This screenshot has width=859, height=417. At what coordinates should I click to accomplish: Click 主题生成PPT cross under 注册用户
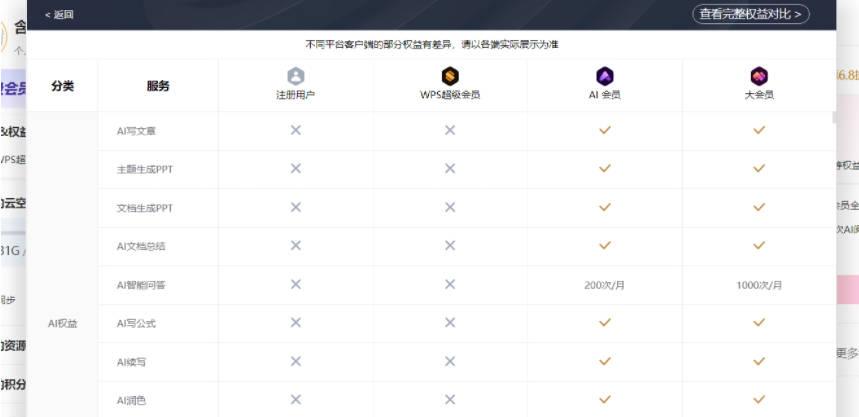(x=295, y=168)
